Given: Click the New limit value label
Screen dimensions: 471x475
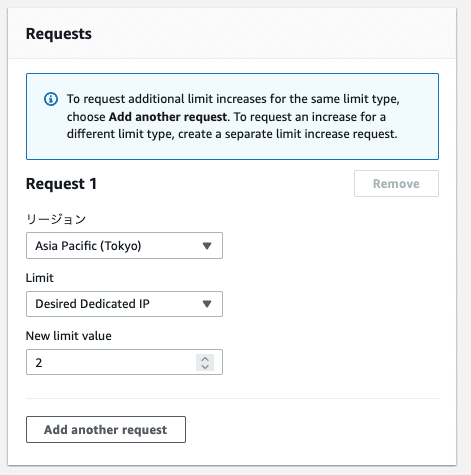Looking at the screenshot, I should [x=69, y=336].
